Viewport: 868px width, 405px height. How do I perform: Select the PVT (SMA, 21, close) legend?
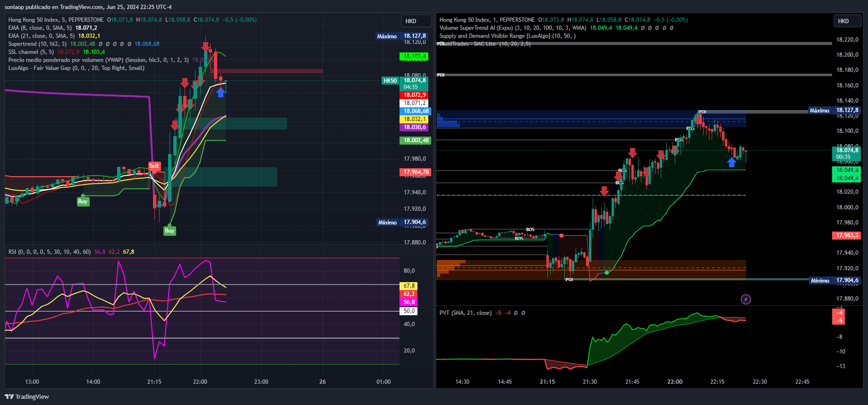[x=482, y=313]
